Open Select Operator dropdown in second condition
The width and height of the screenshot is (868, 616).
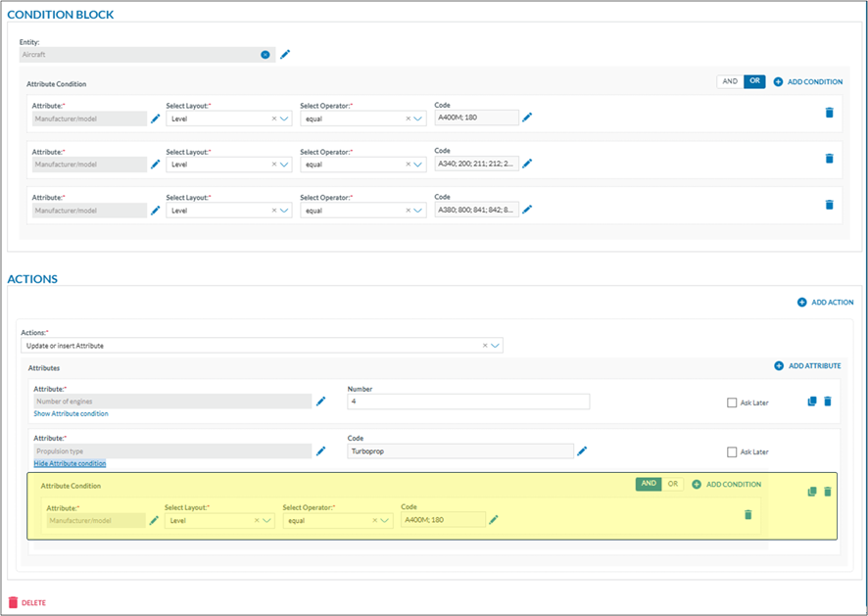tap(419, 165)
